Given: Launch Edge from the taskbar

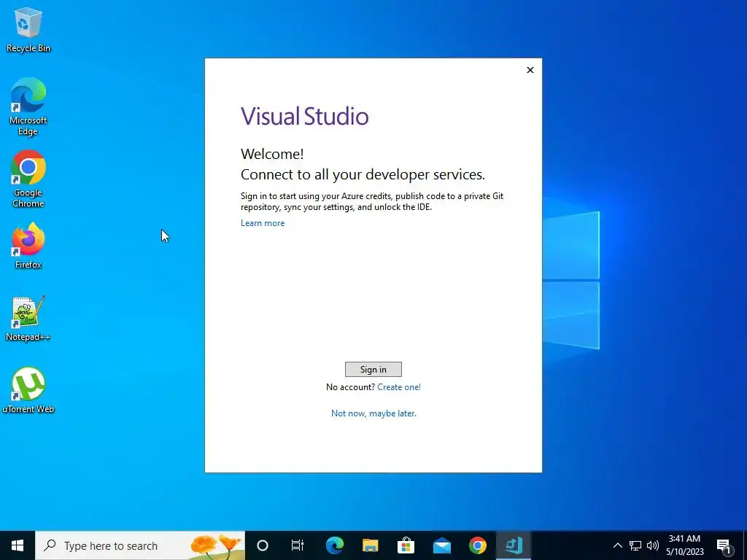Looking at the screenshot, I should pos(335,545).
